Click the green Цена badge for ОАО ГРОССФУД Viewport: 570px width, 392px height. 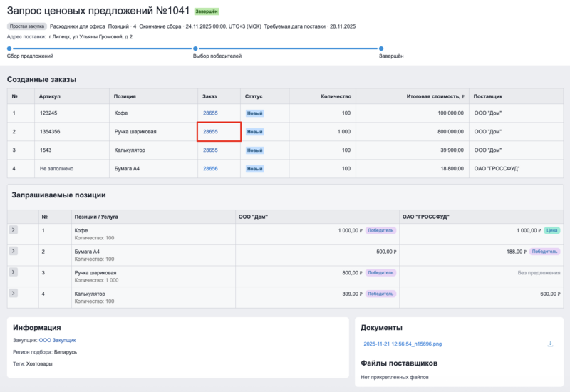point(551,230)
